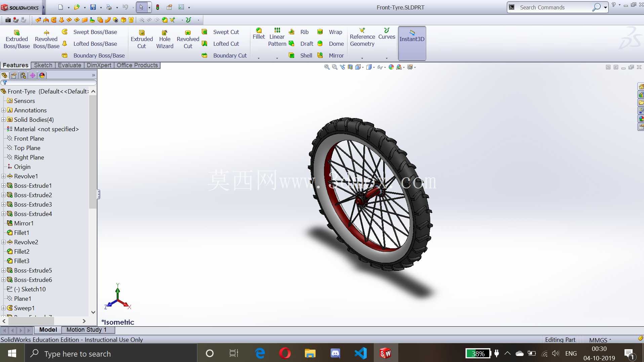The image size is (644, 362).
Task: Open the Select tool dropdown arrow
Action: [x=149, y=7]
